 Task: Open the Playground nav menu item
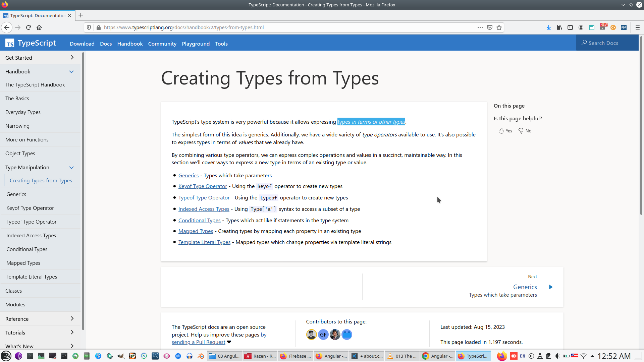point(196,44)
